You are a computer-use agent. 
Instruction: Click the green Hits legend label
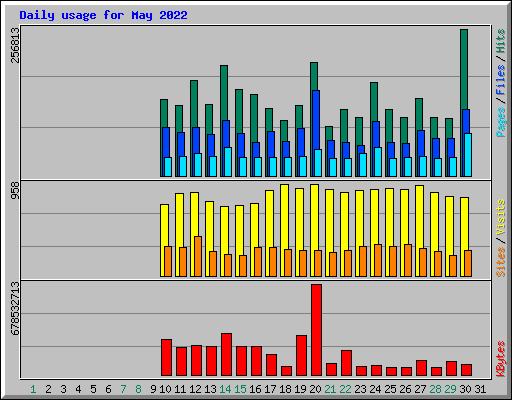tap(501, 41)
